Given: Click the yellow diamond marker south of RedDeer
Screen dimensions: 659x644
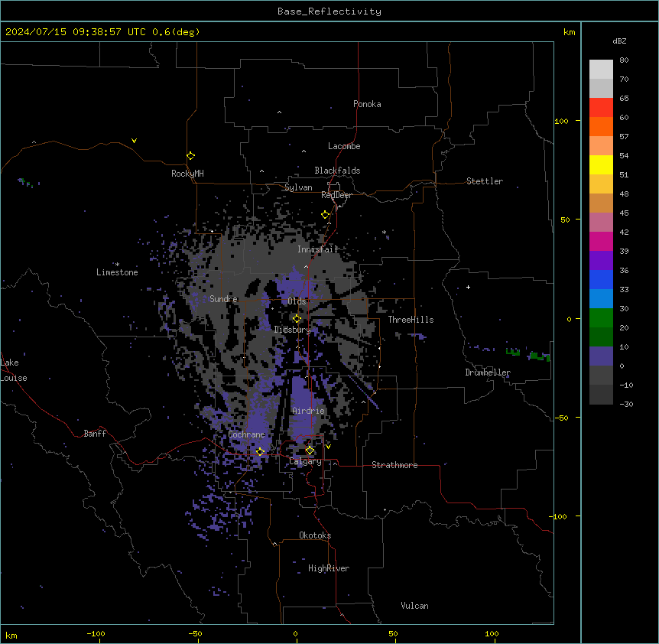Looking at the screenshot, I should (326, 215).
